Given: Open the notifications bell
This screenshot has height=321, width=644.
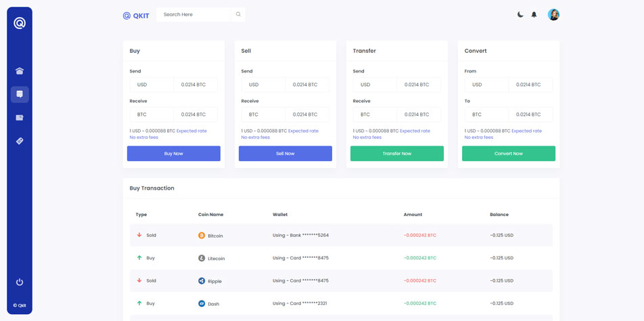Looking at the screenshot, I should click(x=534, y=14).
